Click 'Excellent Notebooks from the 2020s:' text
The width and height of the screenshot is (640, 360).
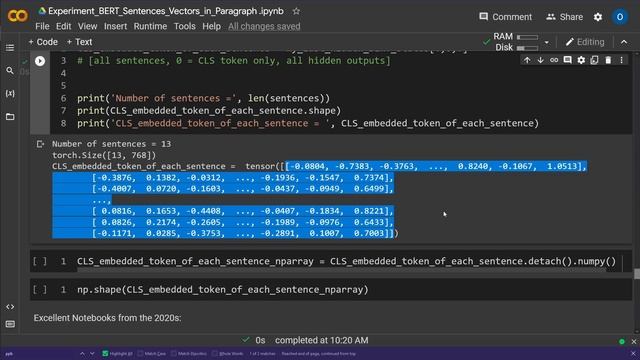point(107,318)
